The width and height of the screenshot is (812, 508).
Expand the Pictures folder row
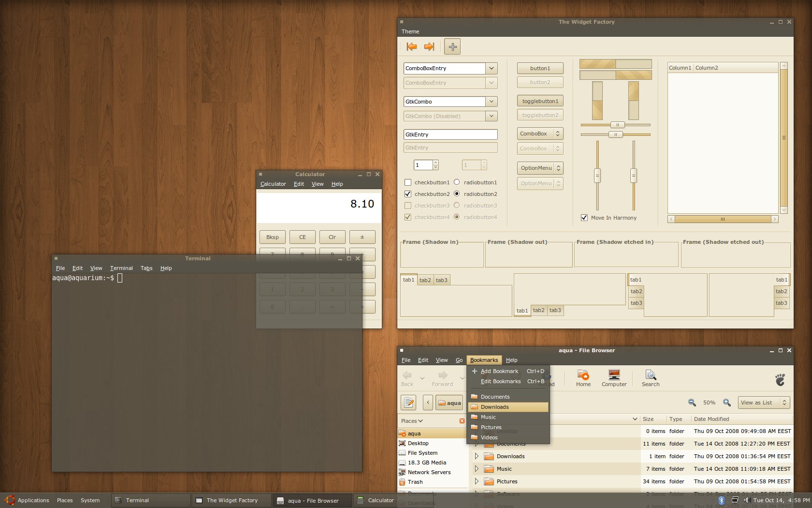click(477, 481)
